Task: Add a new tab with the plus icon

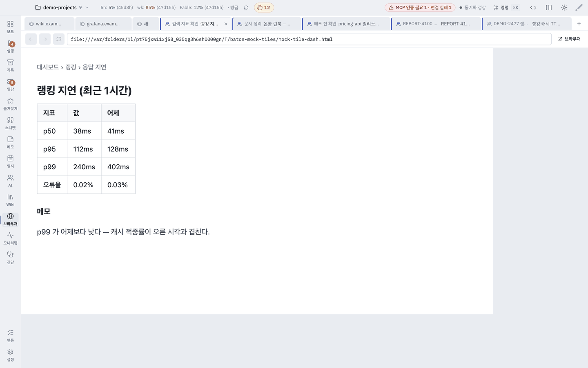Action: click(x=579, y=24)
